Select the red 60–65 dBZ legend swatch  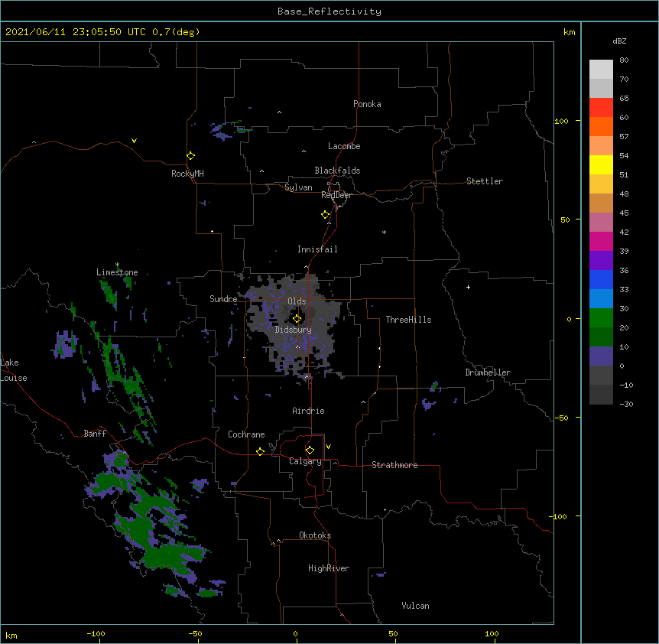601,107
